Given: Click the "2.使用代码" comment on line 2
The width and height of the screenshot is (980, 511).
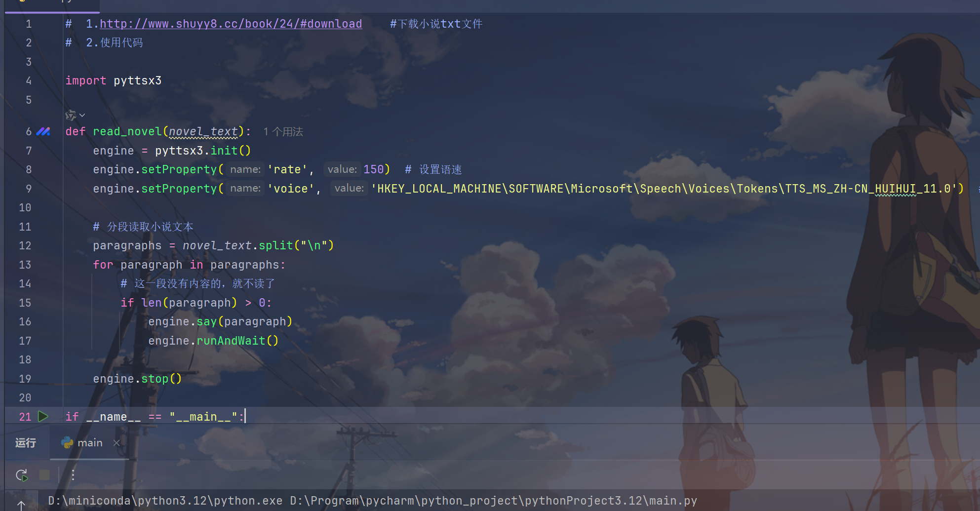Looking at the screenshot, I should (x=115, y=42).
